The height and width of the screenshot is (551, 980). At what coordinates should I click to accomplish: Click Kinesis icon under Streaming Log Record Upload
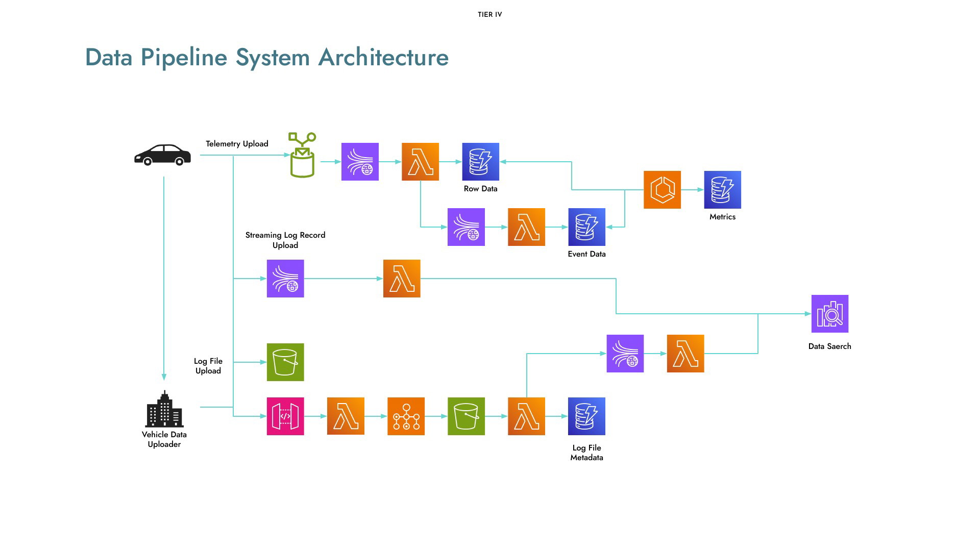click(x=285, y=279)
